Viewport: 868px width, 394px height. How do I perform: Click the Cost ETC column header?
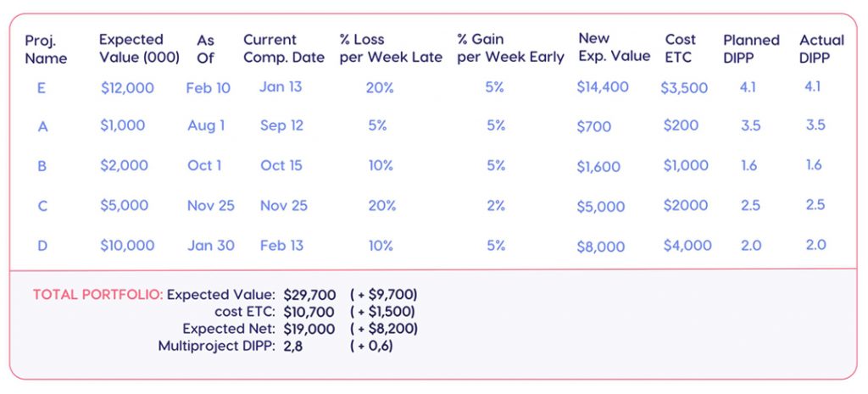click(680, 48)
